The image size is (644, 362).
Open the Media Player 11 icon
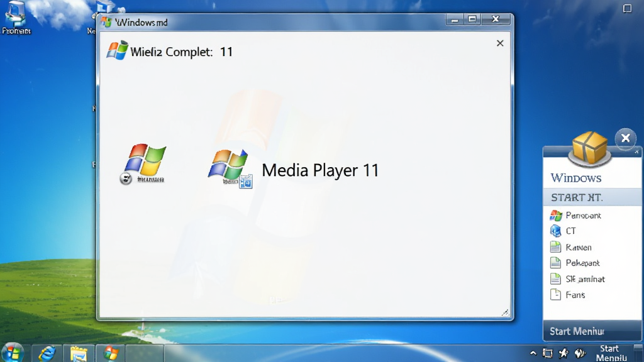coord(230,168)
